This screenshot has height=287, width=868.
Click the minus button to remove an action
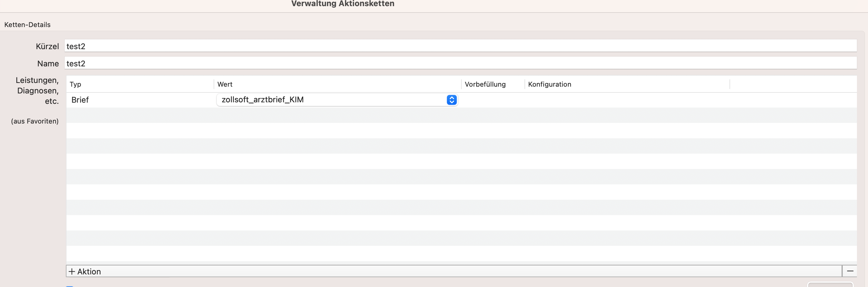(x=850, y=271)
